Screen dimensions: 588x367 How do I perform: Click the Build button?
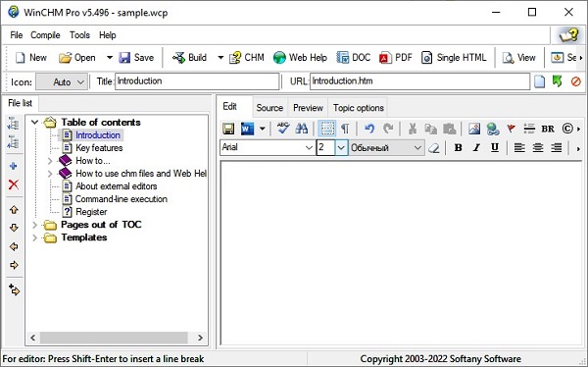pos(189,58)
